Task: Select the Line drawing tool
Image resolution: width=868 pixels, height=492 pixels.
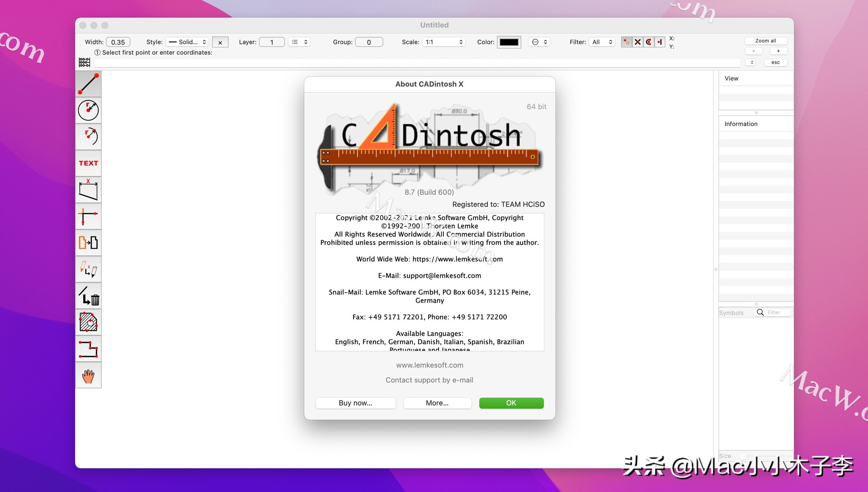Action: point(88,84)
